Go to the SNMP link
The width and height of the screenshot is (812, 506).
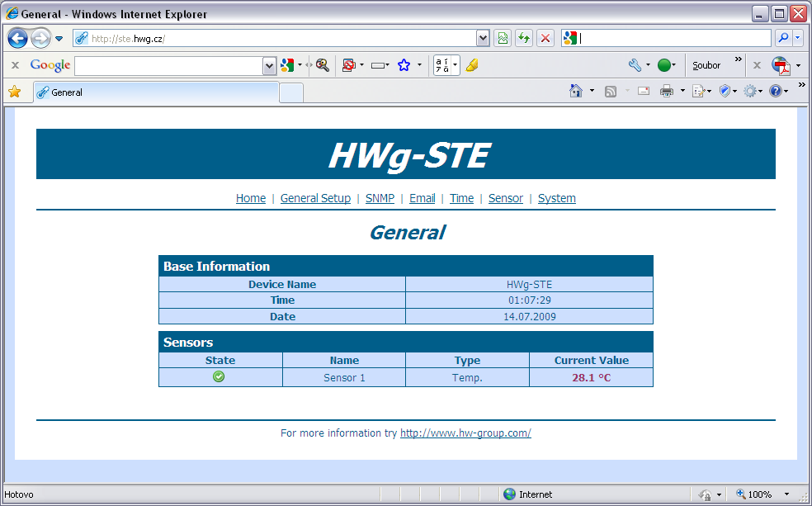click(x=380, y=198)
